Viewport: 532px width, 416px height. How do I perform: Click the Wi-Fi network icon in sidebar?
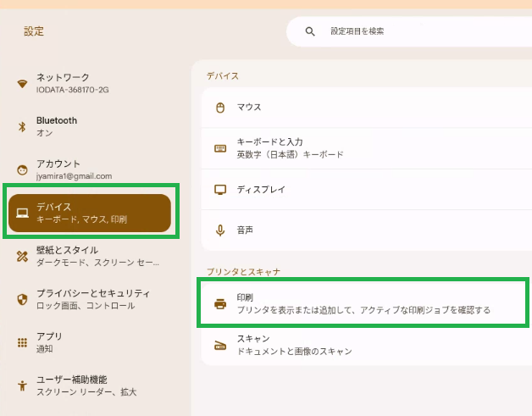point(22,84)
